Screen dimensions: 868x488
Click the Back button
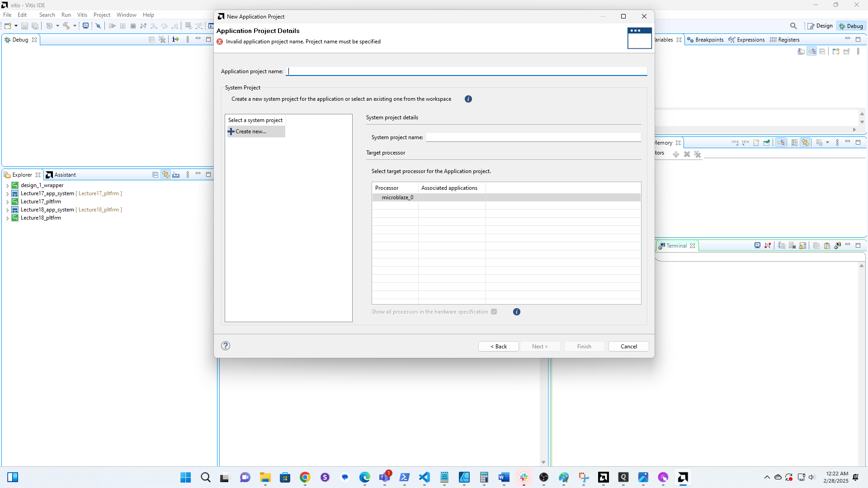tap(498, 347)
